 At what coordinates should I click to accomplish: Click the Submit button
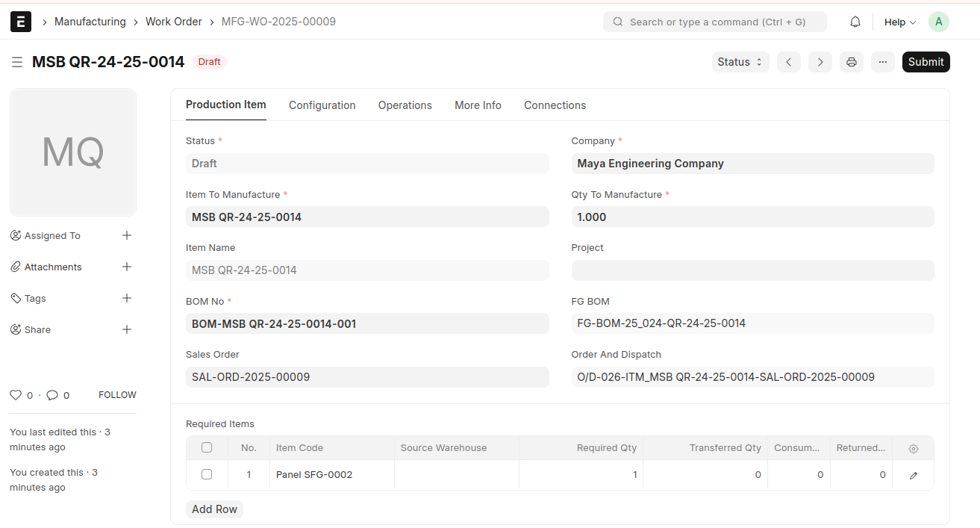pos(926,62)
